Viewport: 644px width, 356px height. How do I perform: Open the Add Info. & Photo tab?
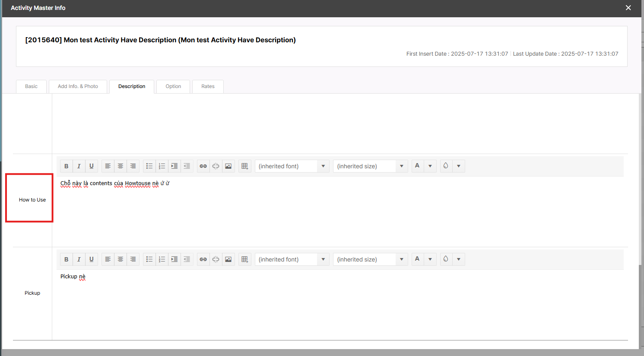78,86
